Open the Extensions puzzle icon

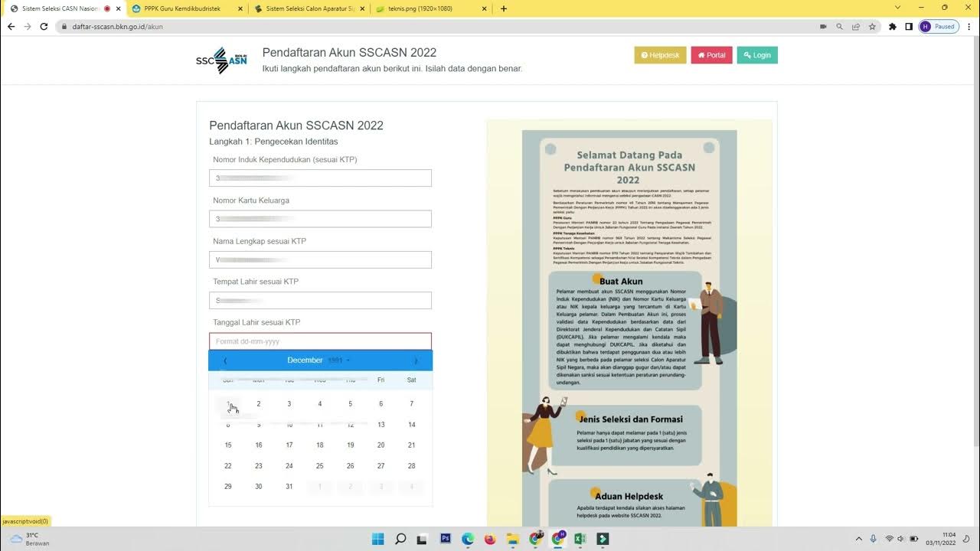click(893, 26)
